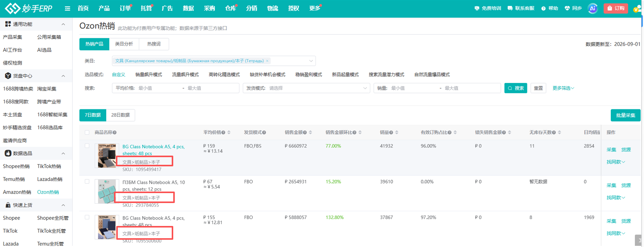The image size is (644, 247).
Task: Open 仓库 in the top menu
Action: point(230,8)
